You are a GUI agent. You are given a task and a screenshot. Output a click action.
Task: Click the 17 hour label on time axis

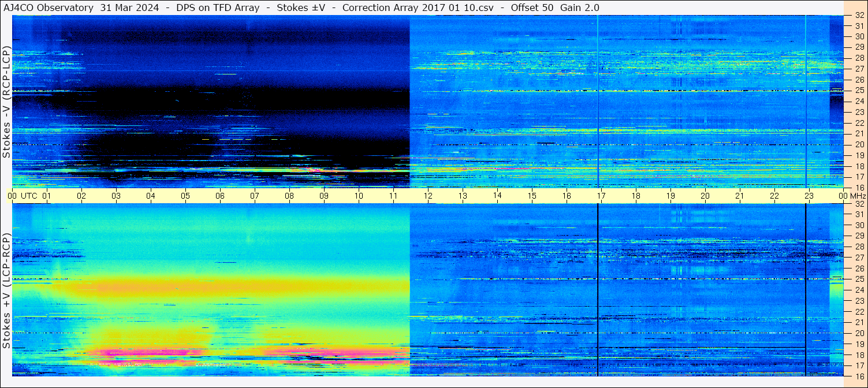point(601,196)
